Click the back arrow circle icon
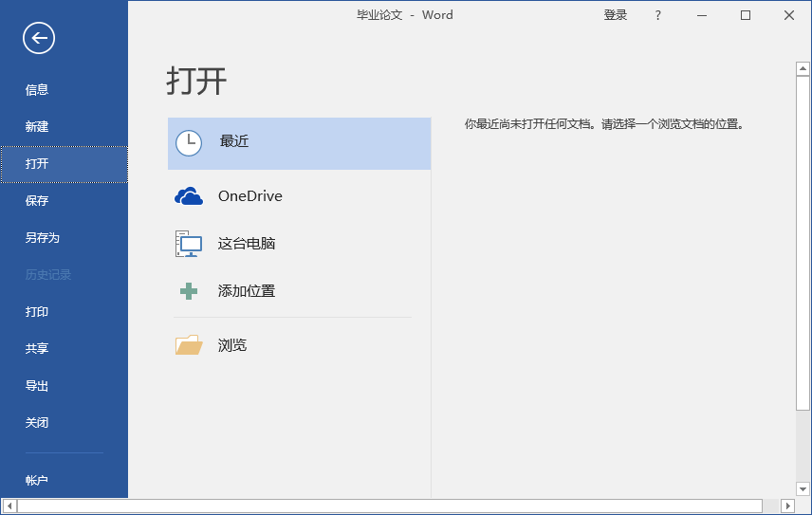Viewport: 812px width, 515px height. click(39, 38)
